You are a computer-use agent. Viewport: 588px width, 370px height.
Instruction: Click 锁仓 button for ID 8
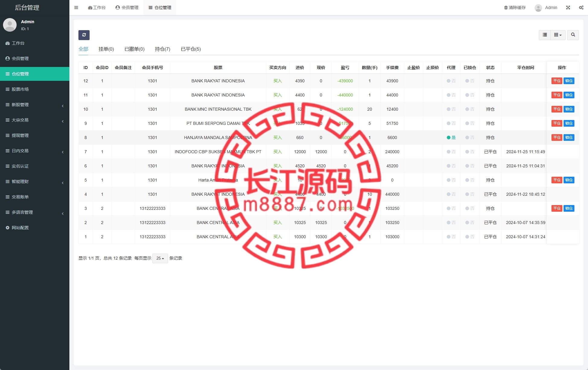pos(569,138)
